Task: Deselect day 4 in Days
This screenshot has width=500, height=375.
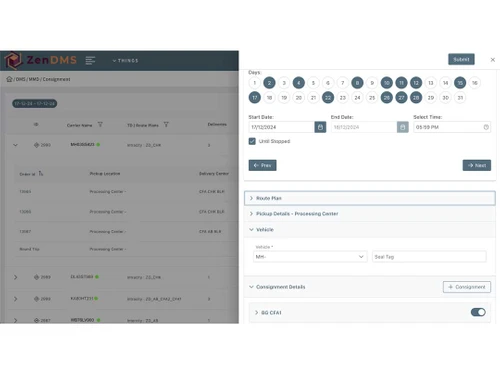Action: coord(299,83)
